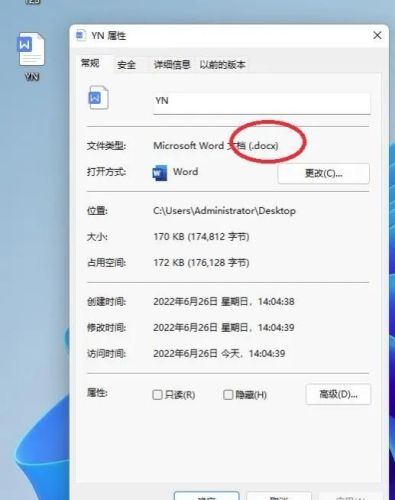395x500 pixels.
Task: Click the YN 属性 window title
Action: [x=109, y=35]
